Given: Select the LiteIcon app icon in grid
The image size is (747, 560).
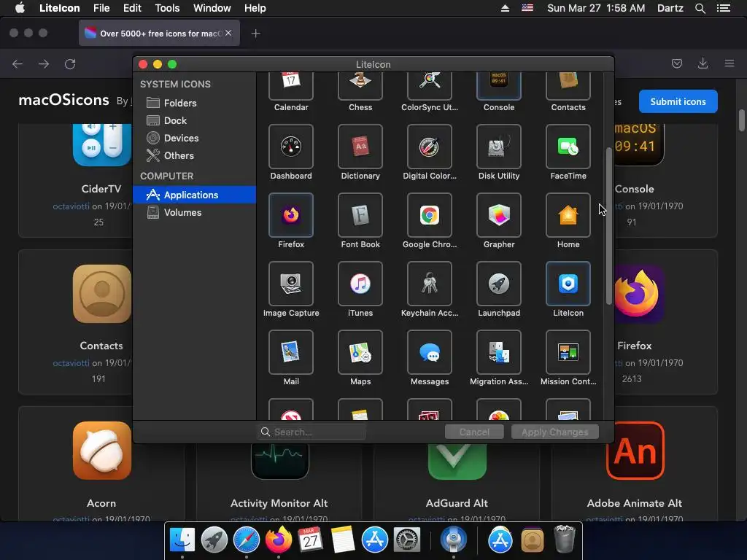Looking at the screenshot, I should point(568,284).
